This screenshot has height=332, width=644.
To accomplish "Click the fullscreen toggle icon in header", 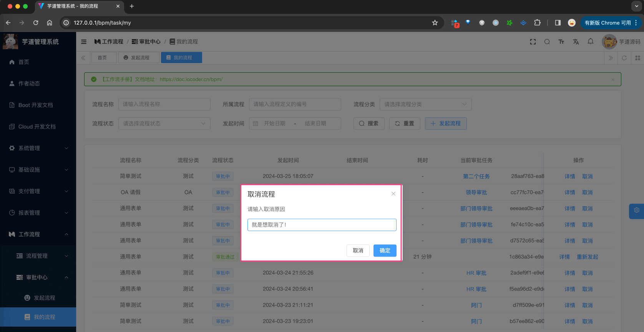I will [533, 42].
